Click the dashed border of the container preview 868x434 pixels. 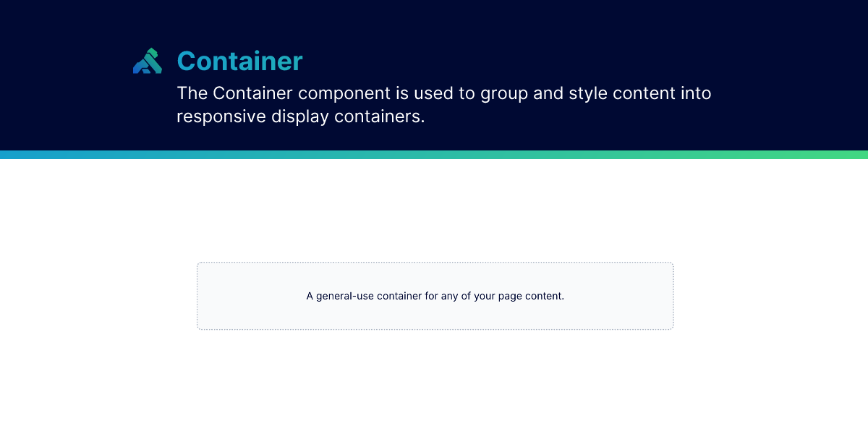pos(435,262)
